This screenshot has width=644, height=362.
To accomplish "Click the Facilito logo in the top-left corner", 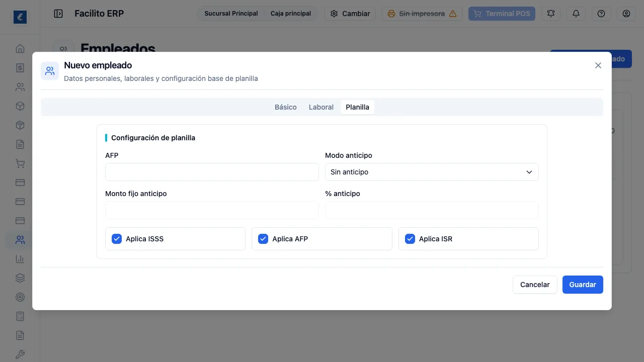I will point(20,17).
